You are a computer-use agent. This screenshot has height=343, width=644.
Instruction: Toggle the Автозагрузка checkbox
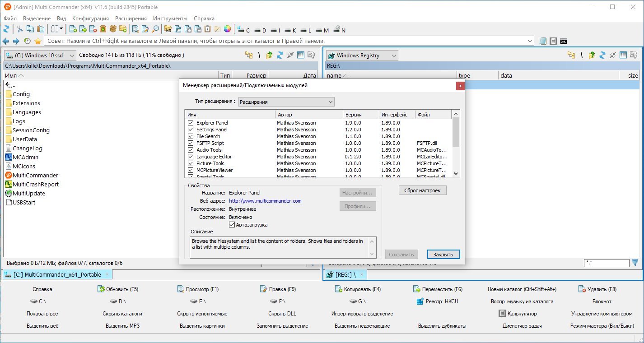tap(232, 225)
